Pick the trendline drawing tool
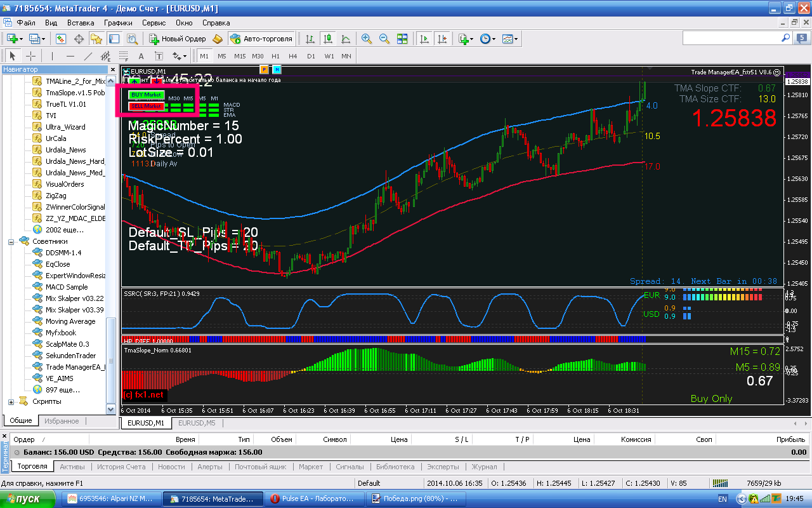Screen dimensions: 812x508 [88, 56]
